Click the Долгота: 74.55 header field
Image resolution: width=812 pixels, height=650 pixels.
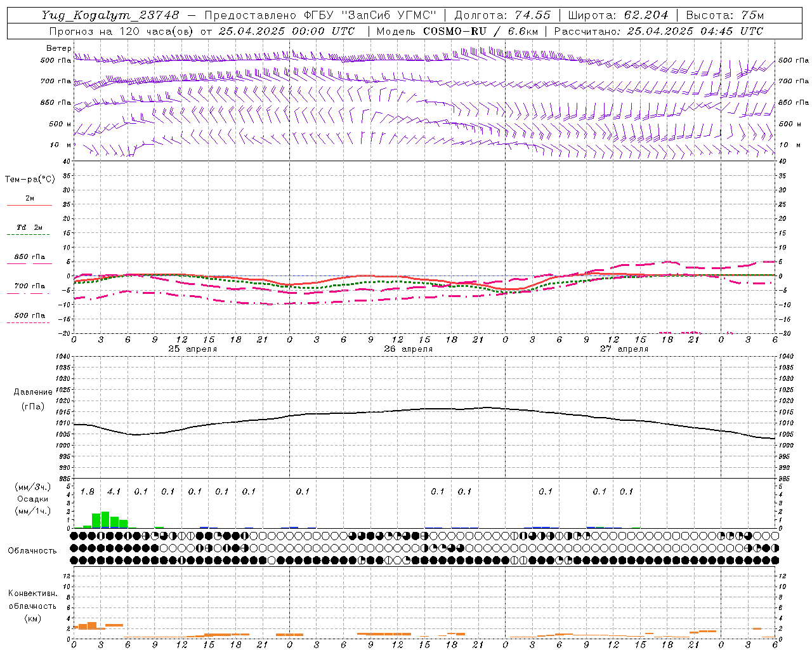click(x=502, y=15)
